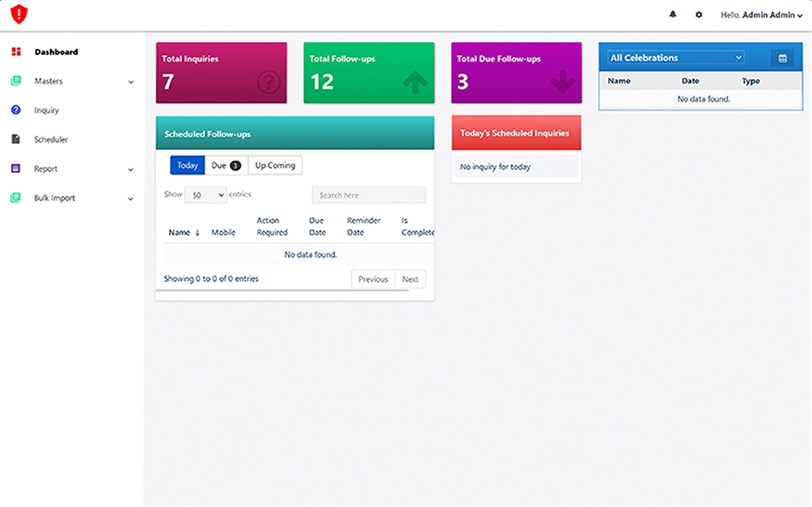
Task: Open the All Celebrations dropdown
Action: [676, 58]
